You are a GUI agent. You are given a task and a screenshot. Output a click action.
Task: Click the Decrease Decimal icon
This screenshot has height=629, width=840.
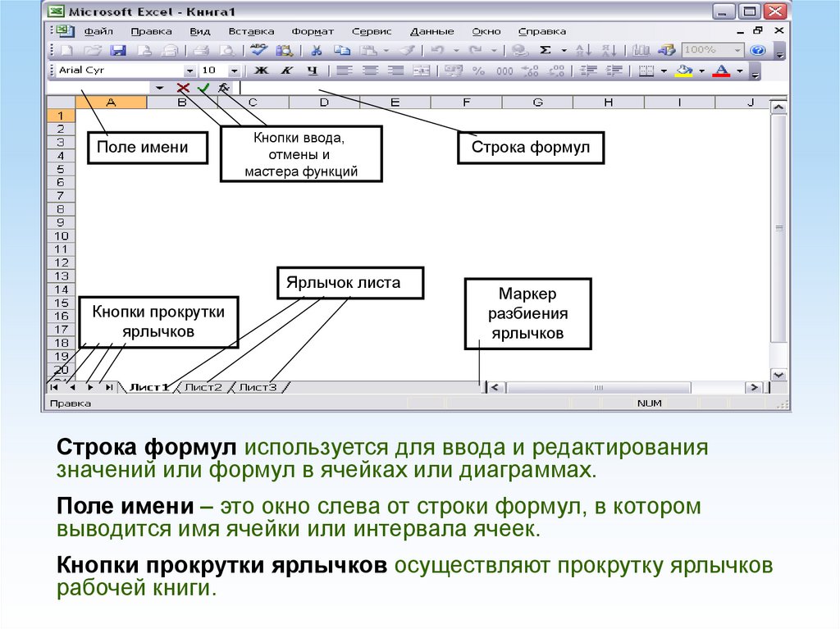557,71
